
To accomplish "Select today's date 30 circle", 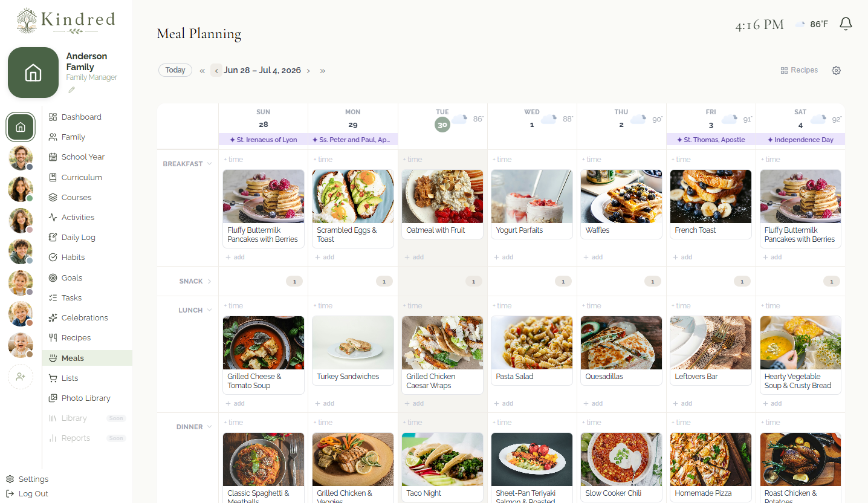I will [x=442, y=125].
